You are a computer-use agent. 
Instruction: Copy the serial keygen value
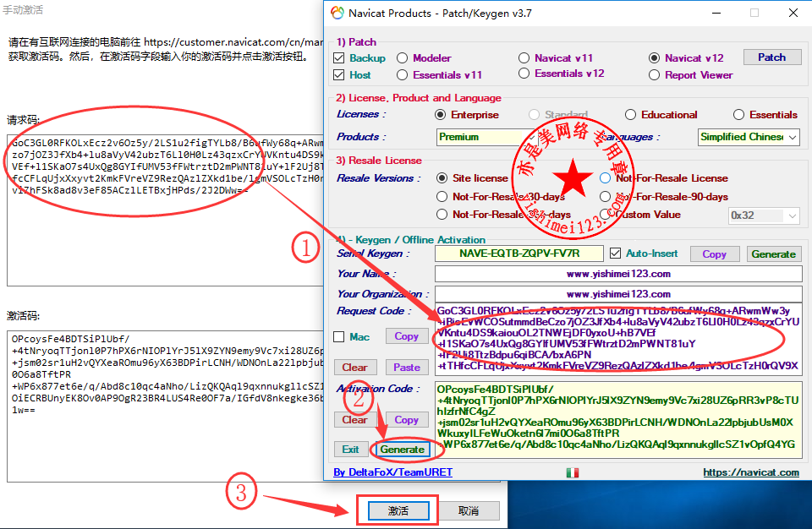tap(714, 254)
